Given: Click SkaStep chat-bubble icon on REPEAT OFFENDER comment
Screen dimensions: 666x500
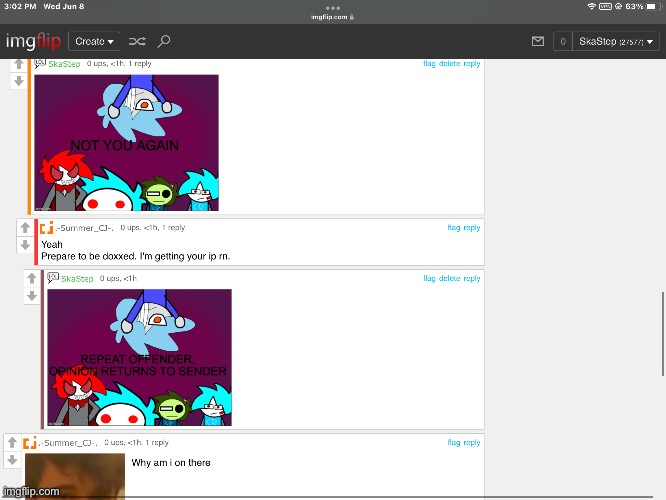Looking at the screenshot, I should pyautogui.click(x=53, y=278).
